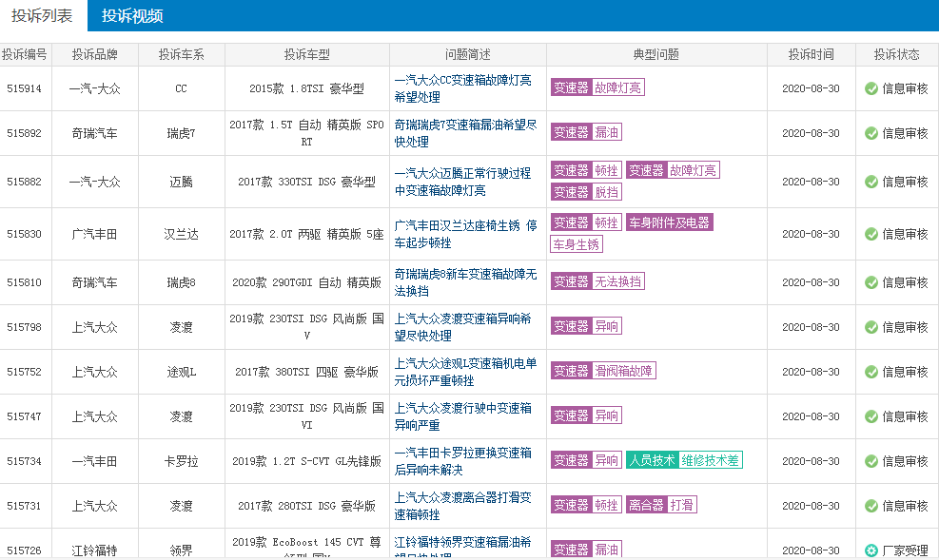Click the 投诉状态 column header
The width and height of the screenshot is (939, 560).
(x=896, y=54)
